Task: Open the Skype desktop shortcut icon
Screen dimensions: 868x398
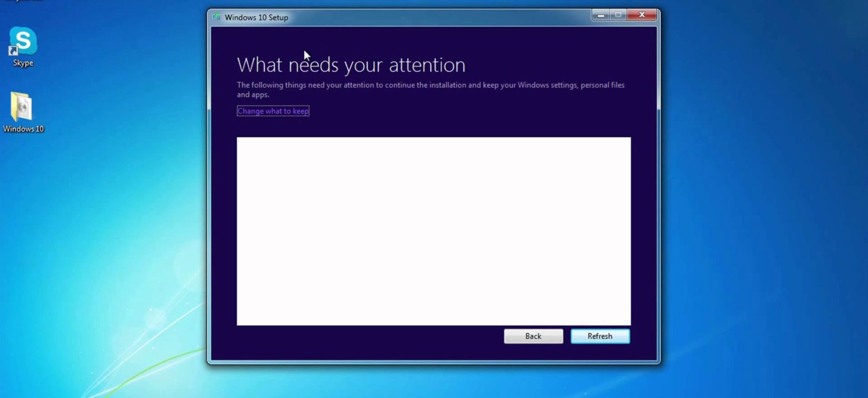Action: 23,41
